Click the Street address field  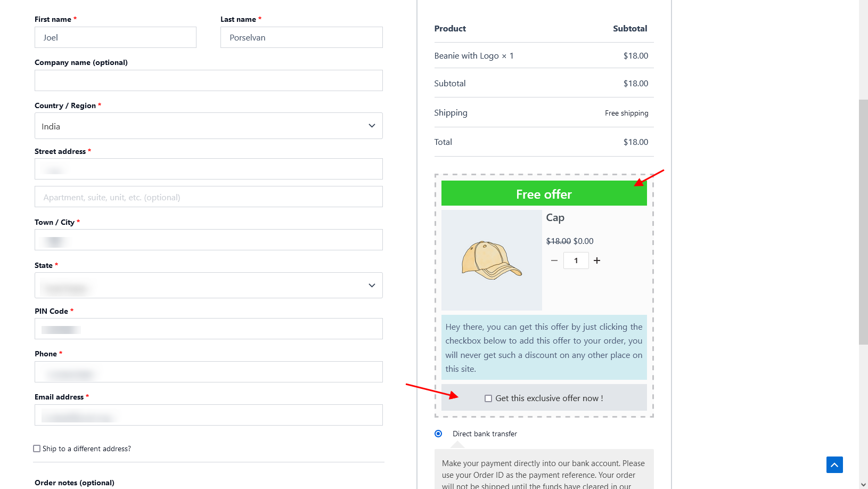point(208,169)
